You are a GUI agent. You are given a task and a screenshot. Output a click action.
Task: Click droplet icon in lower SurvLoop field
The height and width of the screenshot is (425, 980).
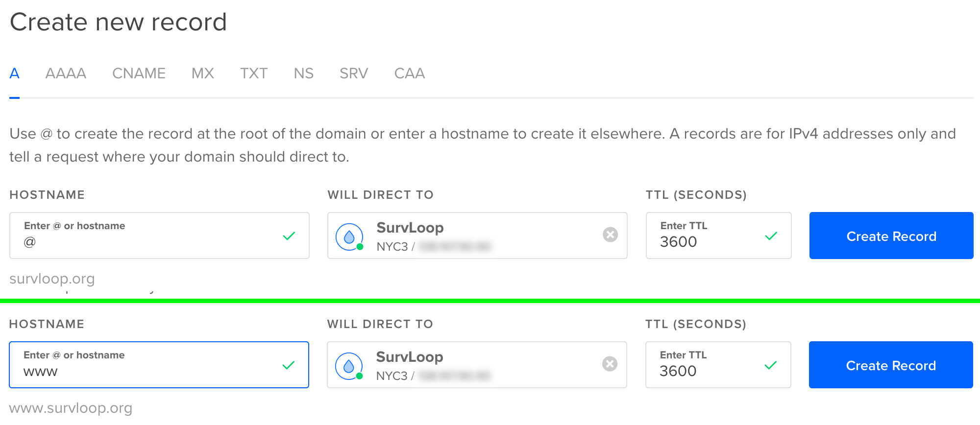(x=348, y=366)
